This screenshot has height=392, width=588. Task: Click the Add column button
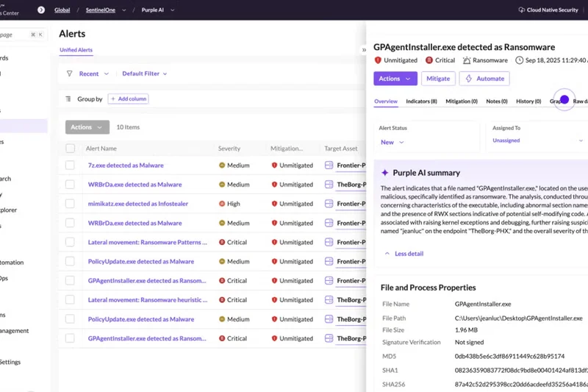(x=128, y=99)
